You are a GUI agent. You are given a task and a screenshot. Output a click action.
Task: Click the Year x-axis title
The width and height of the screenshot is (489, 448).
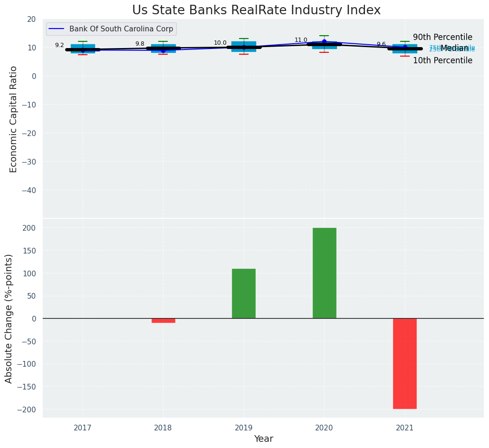click(x=263, y=439)
